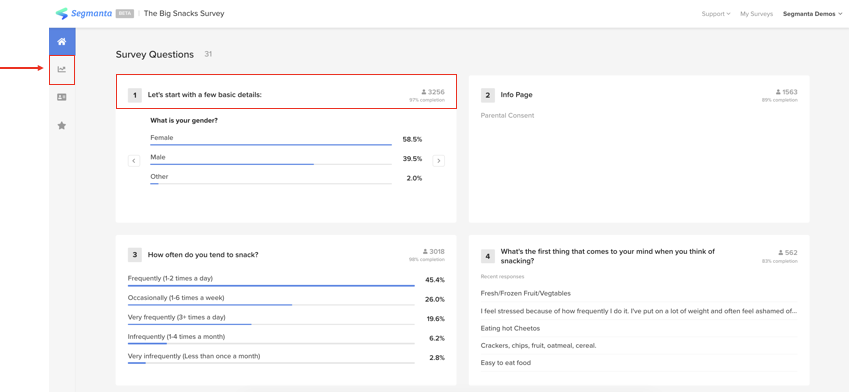This screenshot has height=392, width=849.
Task: Open the respondent ID card sidebar icon
Action: [x=62, y=97]
